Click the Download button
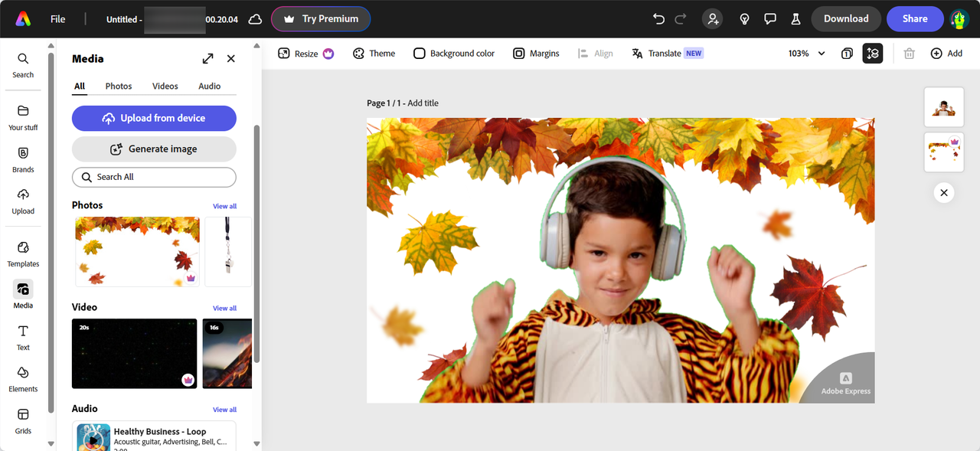The height and width of the screenshot is (451, 980). click(x=846, y=19)
